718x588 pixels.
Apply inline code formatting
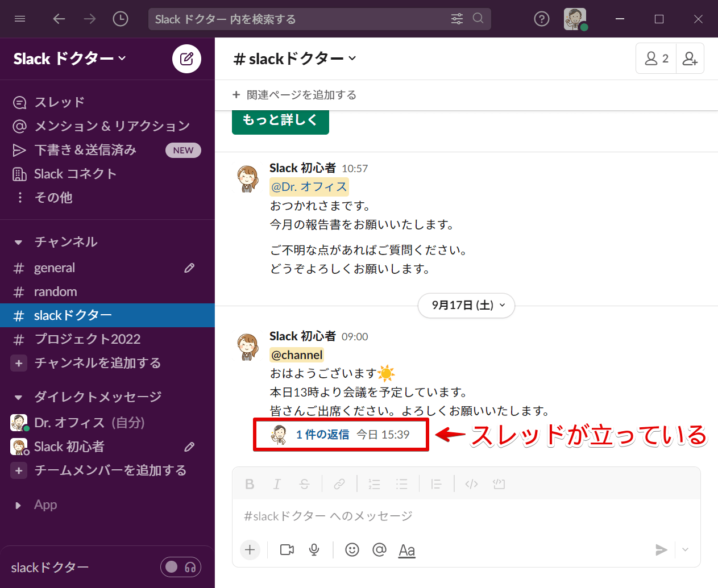(x=471, y=484)
